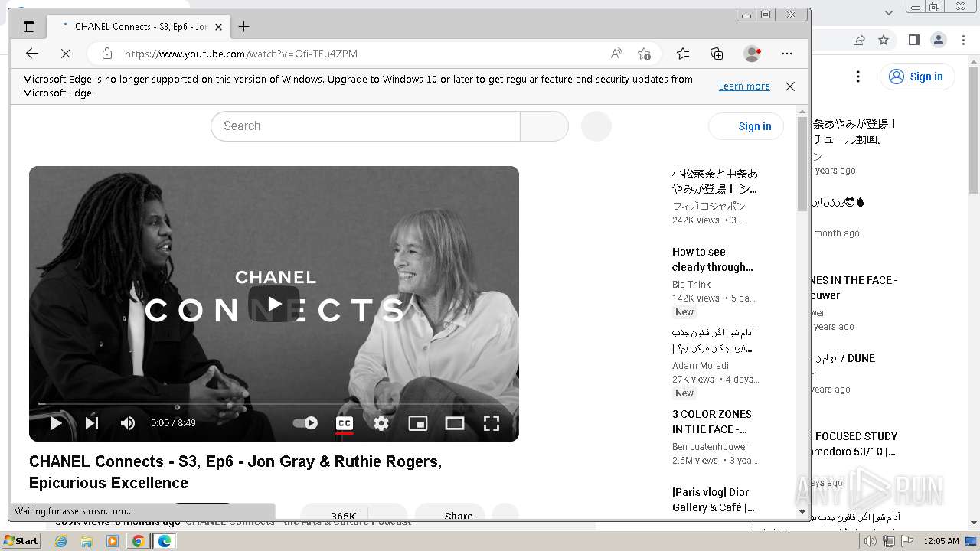The height and width of the screenshot is (551, 980).
Task: Open '3 COLOR ZONES IN THE FACE' video
Action: [712, 422]
